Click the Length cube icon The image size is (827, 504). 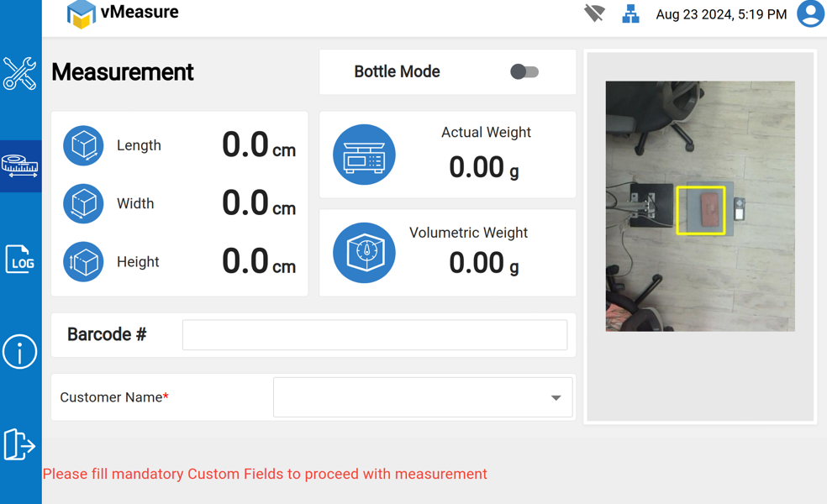point(83,145)
